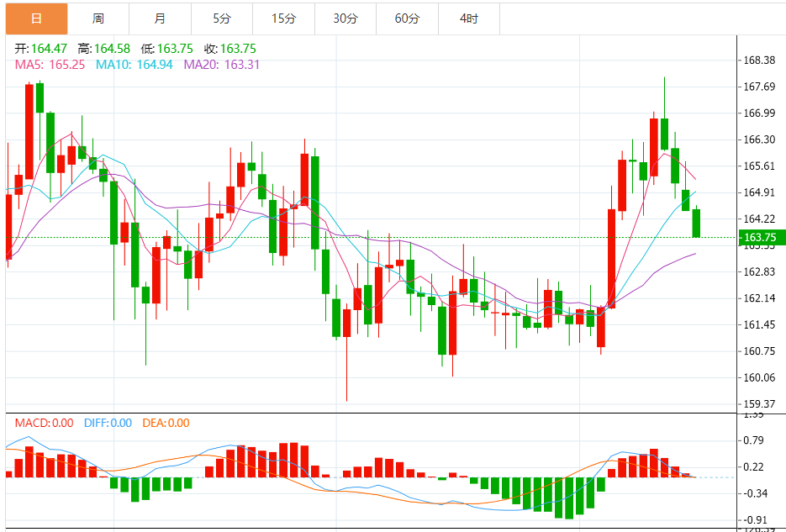This screenshot has width=786, height=532.
Task: Select the 日 daily chart tab
Action: 37,19
